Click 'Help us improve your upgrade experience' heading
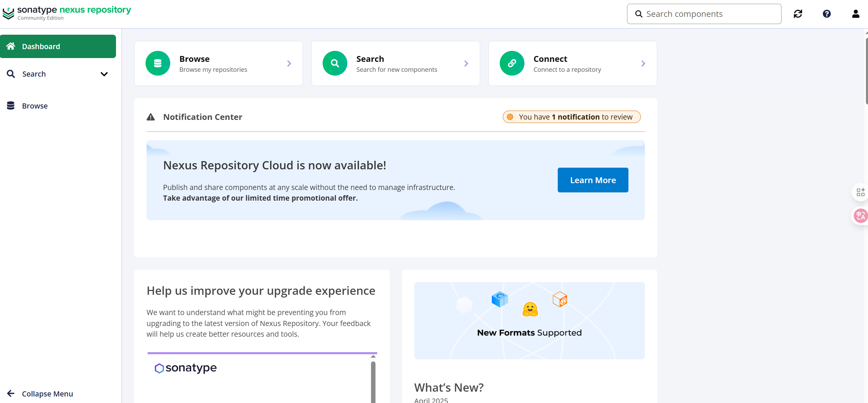This screenshot has height=403, width=868. coord(261,291)
